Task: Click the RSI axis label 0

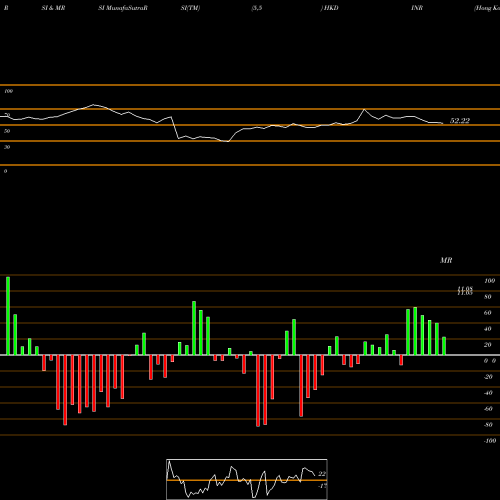Action: pyautogui.click(x=5, y=171)
